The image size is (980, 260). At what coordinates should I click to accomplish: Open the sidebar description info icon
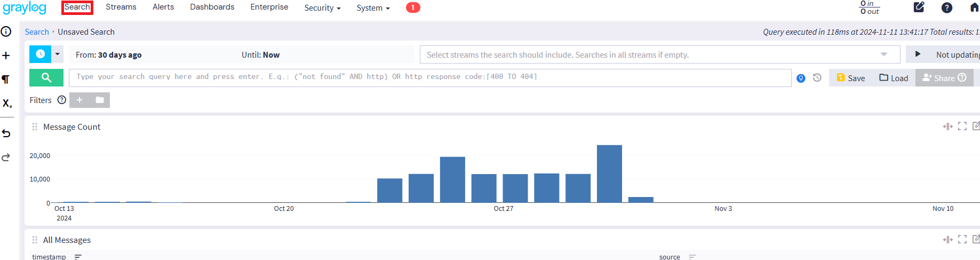pyautogui.click(x=6, y=31)
